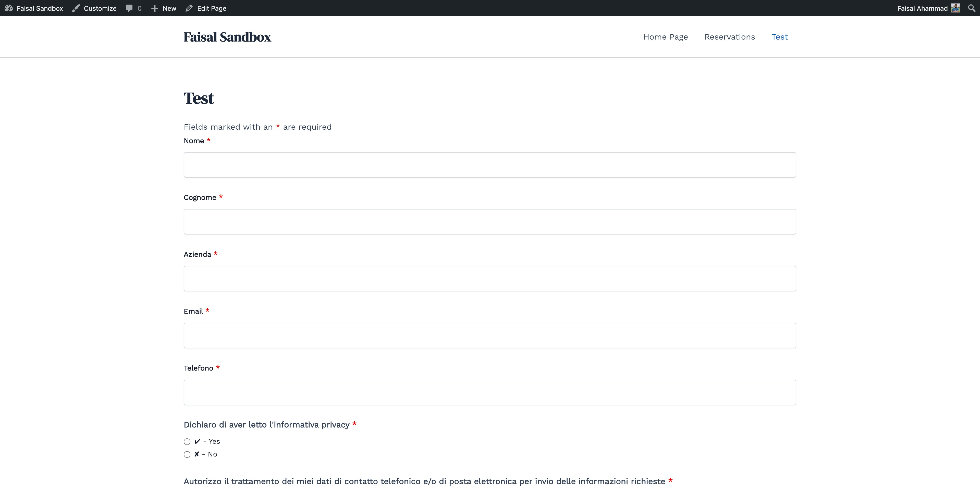Image resolution: width=980 pixels, height=494 pixels.
Task: Click the dashboard icon beside Faisal Sandbox
Action: click(9, 8)
